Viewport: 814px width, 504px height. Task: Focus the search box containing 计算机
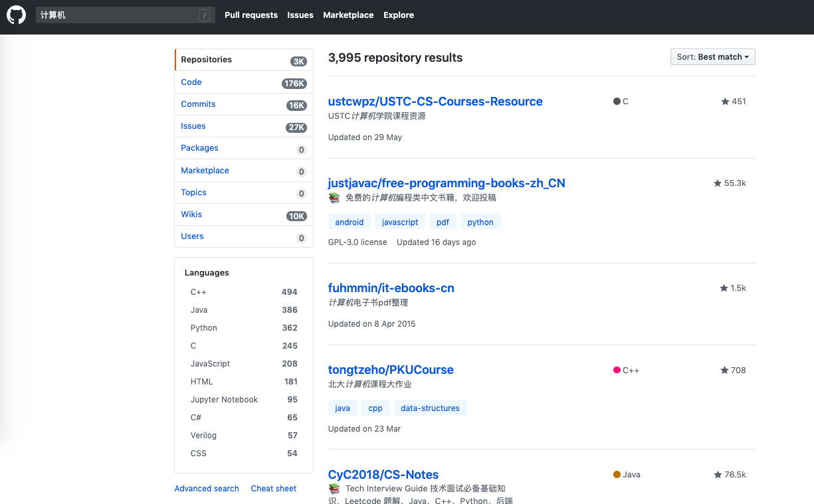(126, 15)
